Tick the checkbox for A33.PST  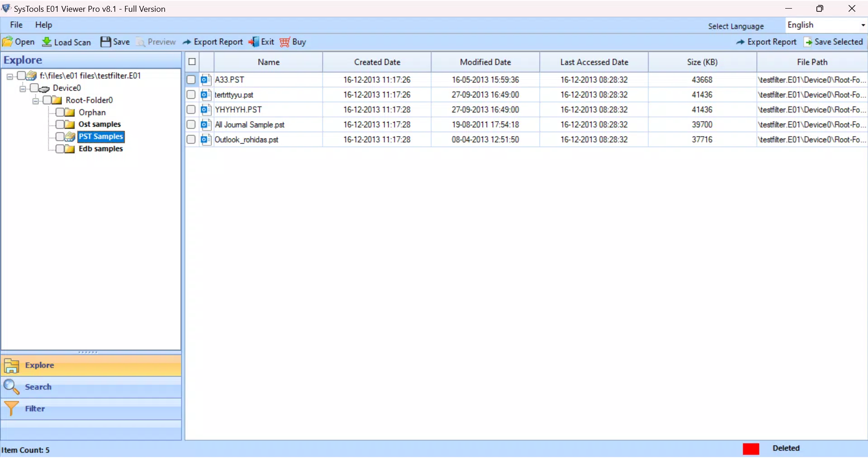point(191,80)
